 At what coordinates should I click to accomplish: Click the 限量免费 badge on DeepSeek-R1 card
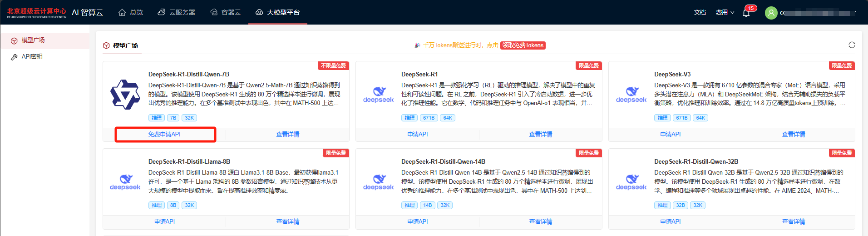tap(589, 65)
